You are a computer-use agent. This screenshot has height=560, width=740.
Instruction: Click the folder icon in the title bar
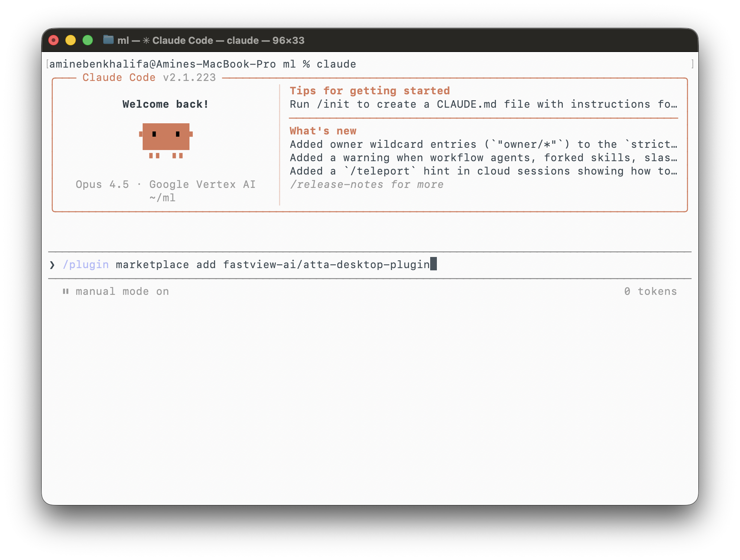coord(108,40)
